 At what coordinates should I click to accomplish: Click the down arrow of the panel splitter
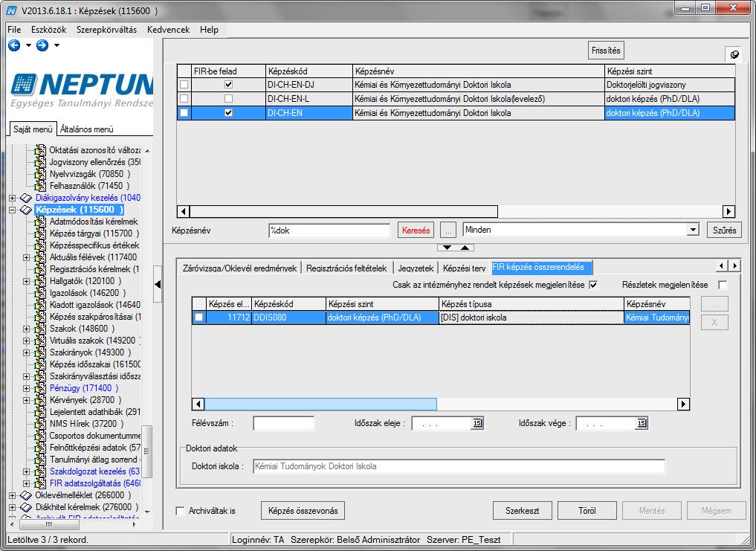click(447, 248)
